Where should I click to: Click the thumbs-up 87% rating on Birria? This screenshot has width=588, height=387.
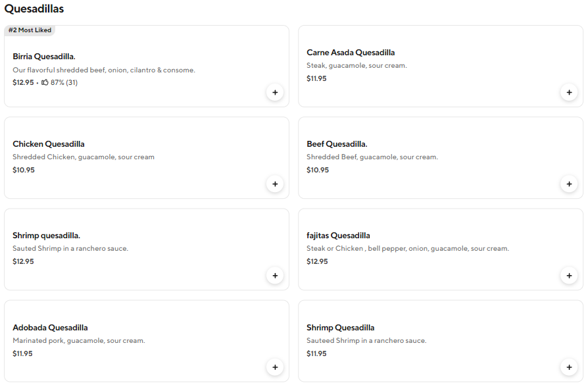click(59, 83)
